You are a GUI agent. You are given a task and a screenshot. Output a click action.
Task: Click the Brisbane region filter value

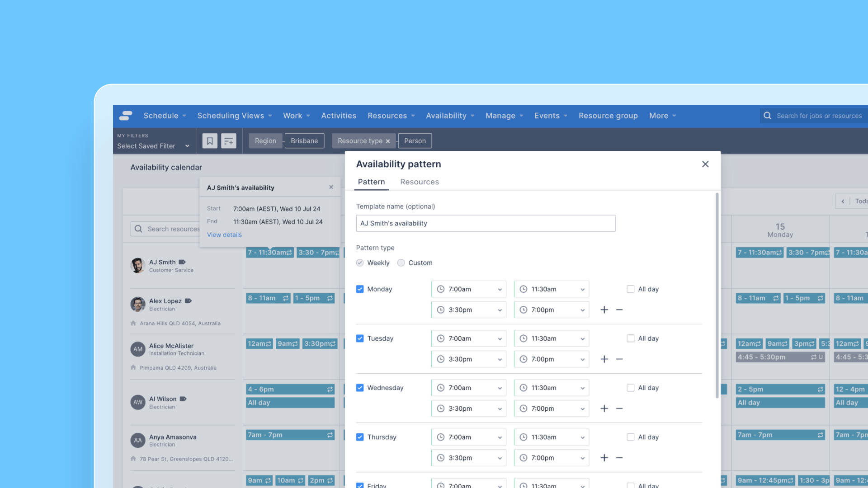pyautogui.click(x=305, y=141)
